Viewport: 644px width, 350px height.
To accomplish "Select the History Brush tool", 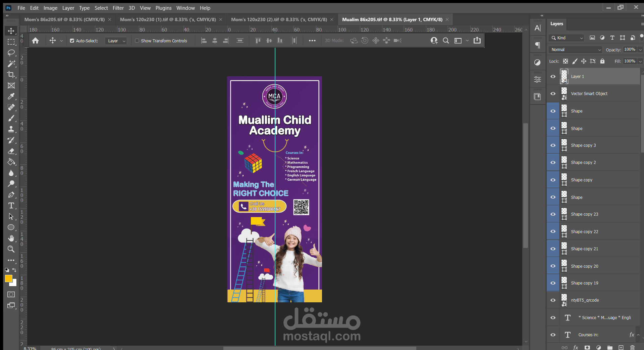I will click(x=11, y=140).
